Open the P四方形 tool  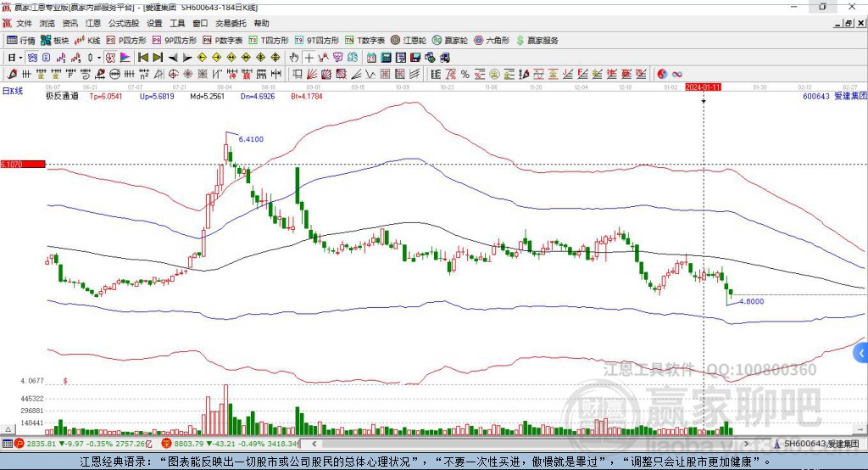tap(126, 41)
